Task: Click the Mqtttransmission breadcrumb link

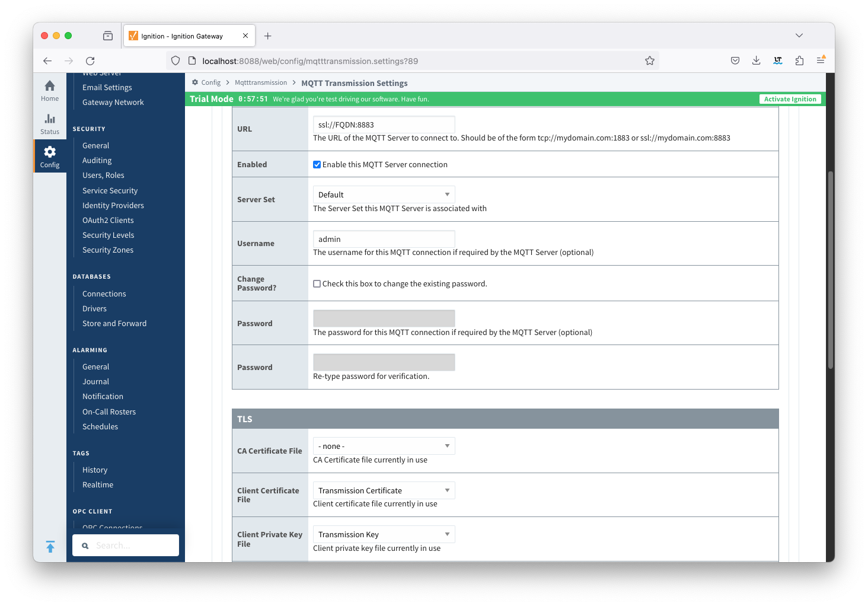Action: coord(261,82)
